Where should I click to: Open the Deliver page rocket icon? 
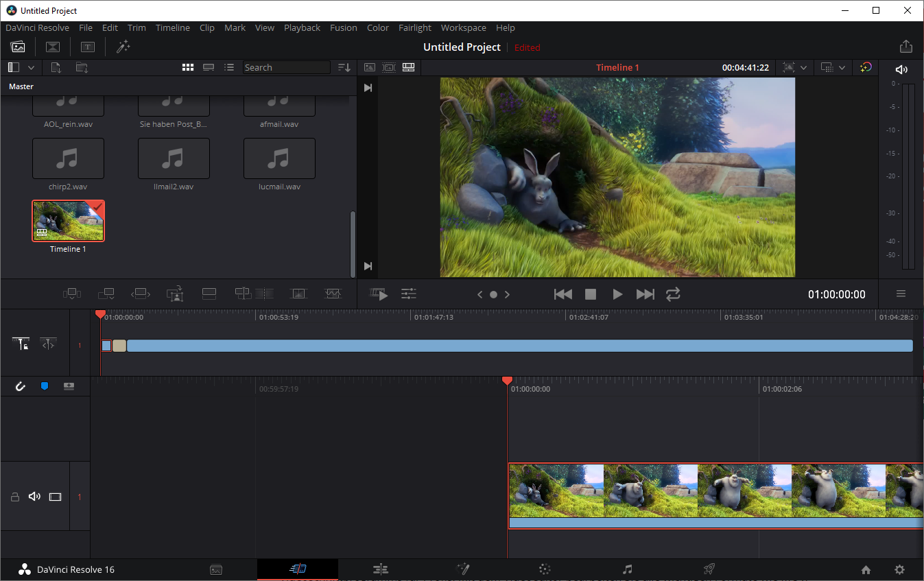coord(709,569)
